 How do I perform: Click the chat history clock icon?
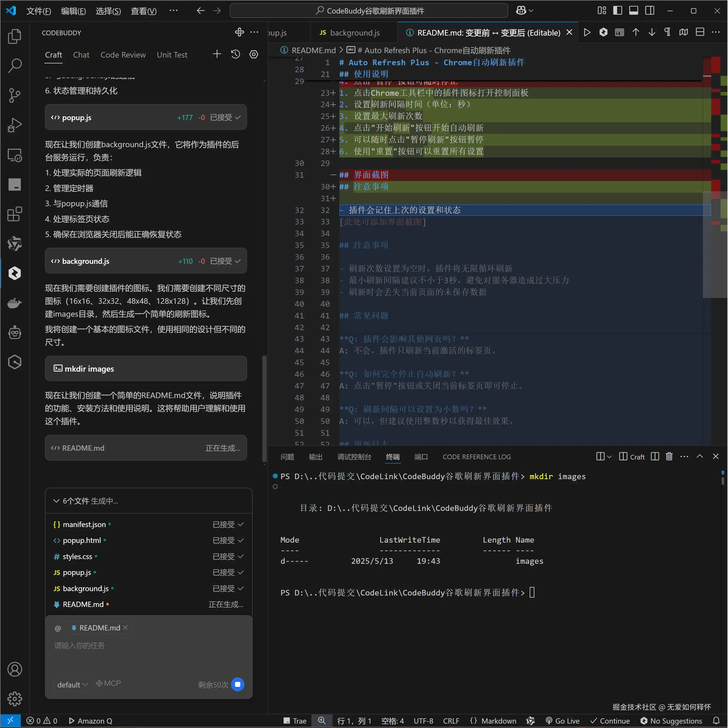(x=236, y=54)
